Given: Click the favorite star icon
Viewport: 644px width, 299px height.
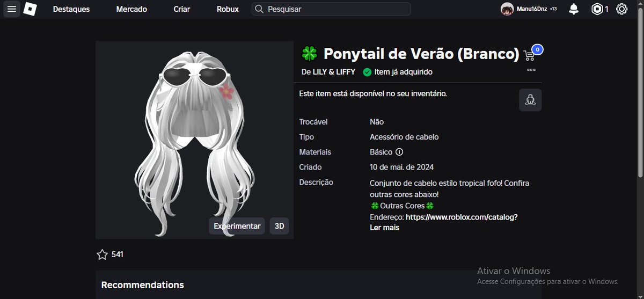Looking at the screenshot, I should coord(102,254).
